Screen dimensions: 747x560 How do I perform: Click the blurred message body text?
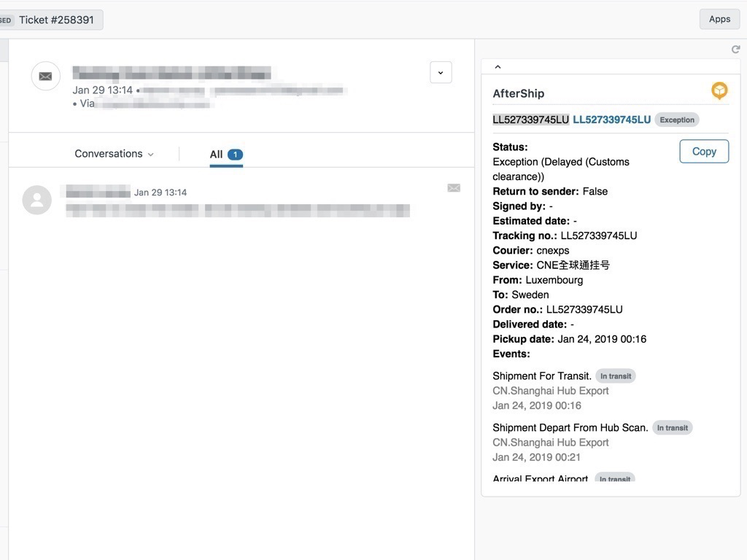coord(238,211)
